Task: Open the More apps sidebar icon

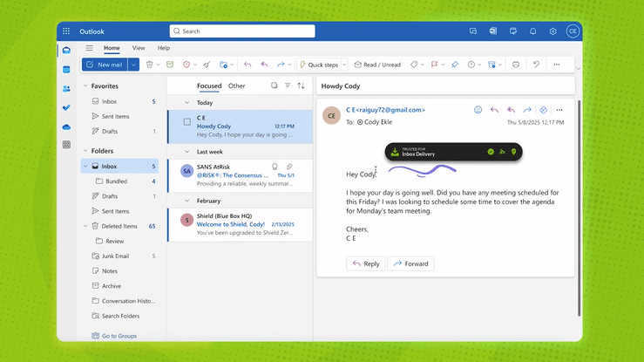Action: (66, 145)
